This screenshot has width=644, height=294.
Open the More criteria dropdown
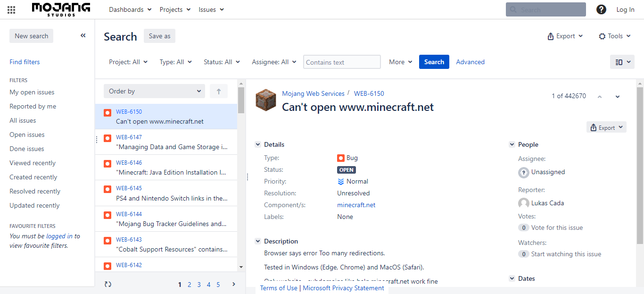tap(401, 62)
